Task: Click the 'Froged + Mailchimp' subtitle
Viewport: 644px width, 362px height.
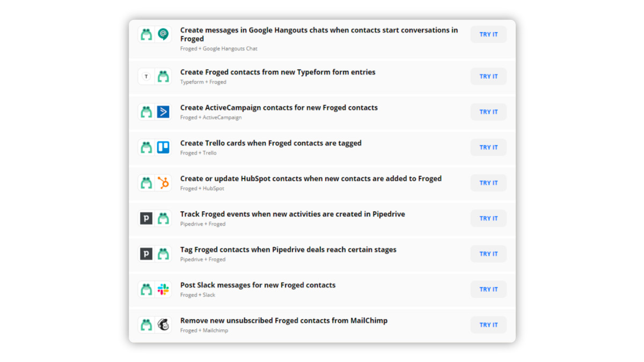Action: (x=204, y=330)
